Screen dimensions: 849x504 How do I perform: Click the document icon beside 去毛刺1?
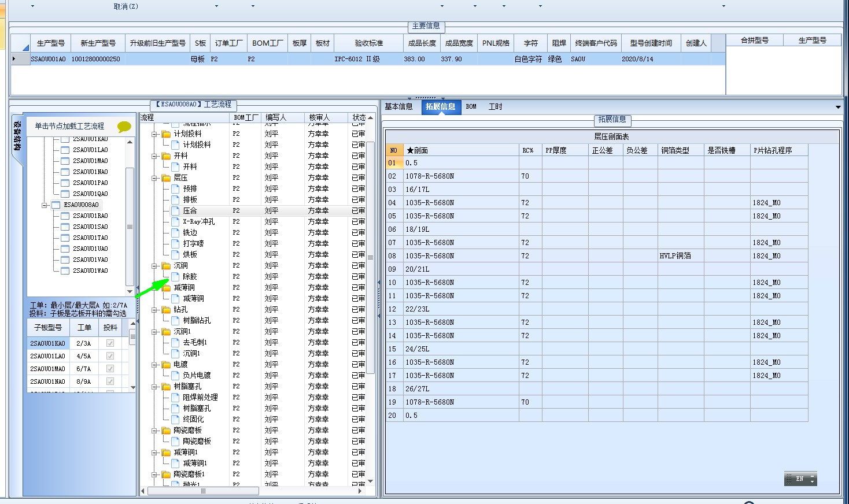point(175,343)
